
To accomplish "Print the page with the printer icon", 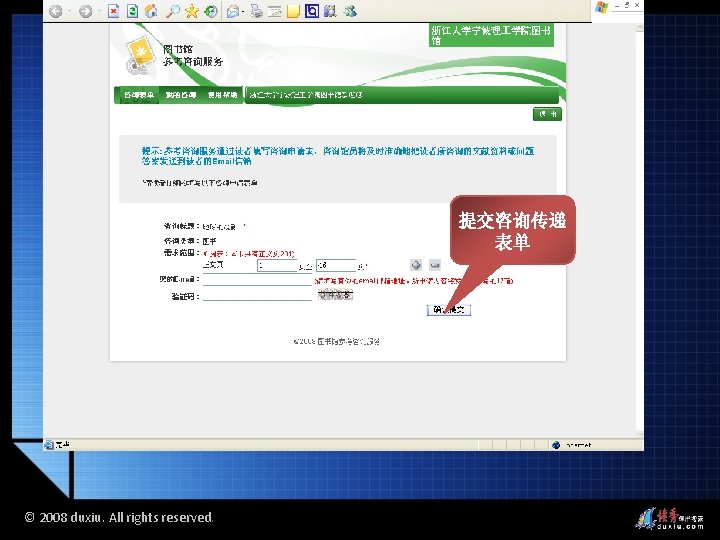I will [x=257, y=11].
